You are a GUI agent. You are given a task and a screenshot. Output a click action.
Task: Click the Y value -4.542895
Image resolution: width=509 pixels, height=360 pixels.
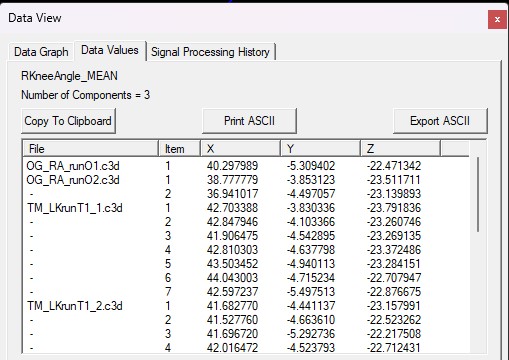[311, 236]
